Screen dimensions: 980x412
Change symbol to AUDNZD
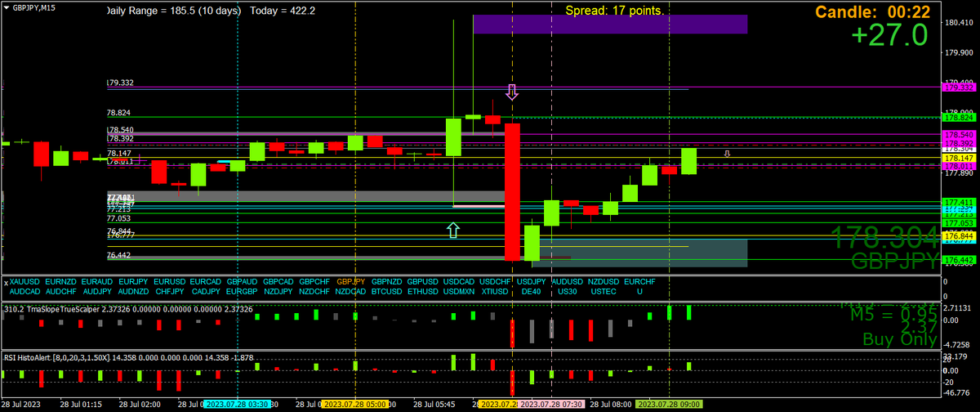coord(133,291)
